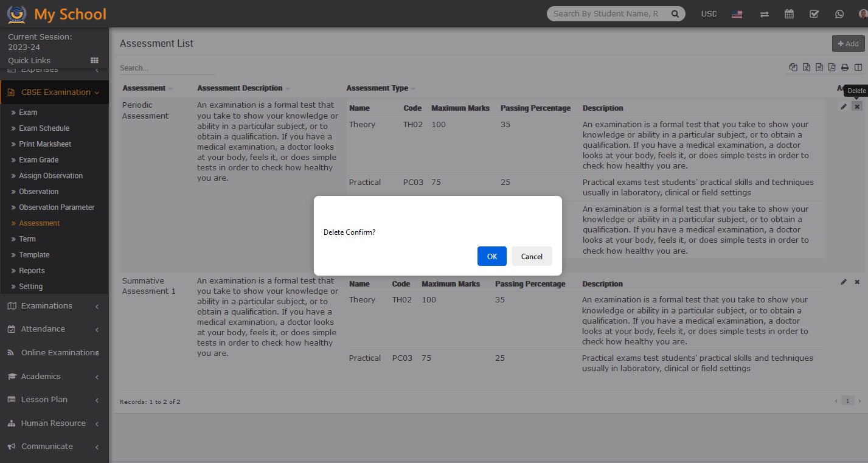This screenshot has height=463, width=868.
Task: Cancel the delete confirmation dialog
Action: click(x=531, y=256)
